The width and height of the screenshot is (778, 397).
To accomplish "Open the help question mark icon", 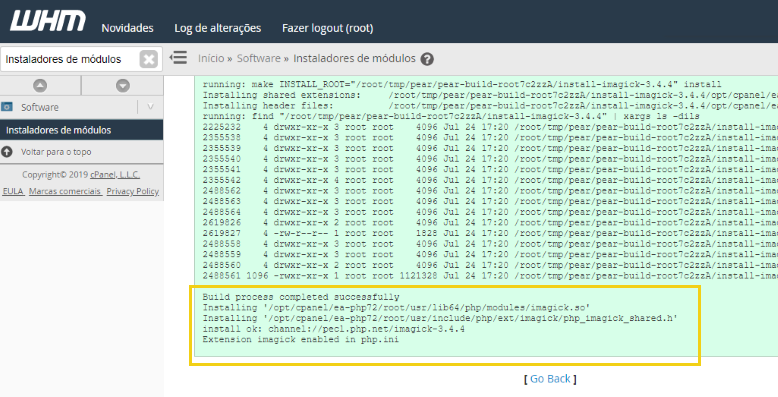I will tap(427, 59).
